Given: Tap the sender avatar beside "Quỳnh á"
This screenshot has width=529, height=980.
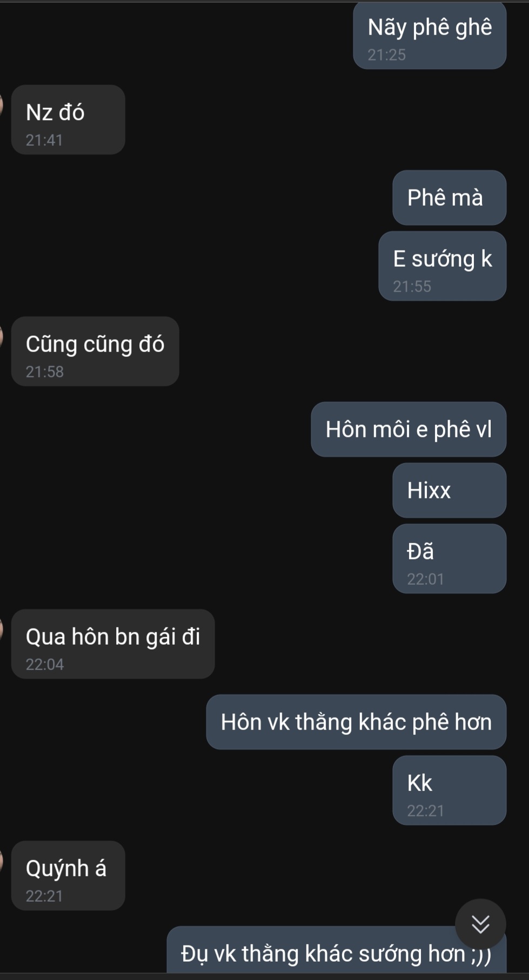Looking at the screenshot, I should [2, 859].
